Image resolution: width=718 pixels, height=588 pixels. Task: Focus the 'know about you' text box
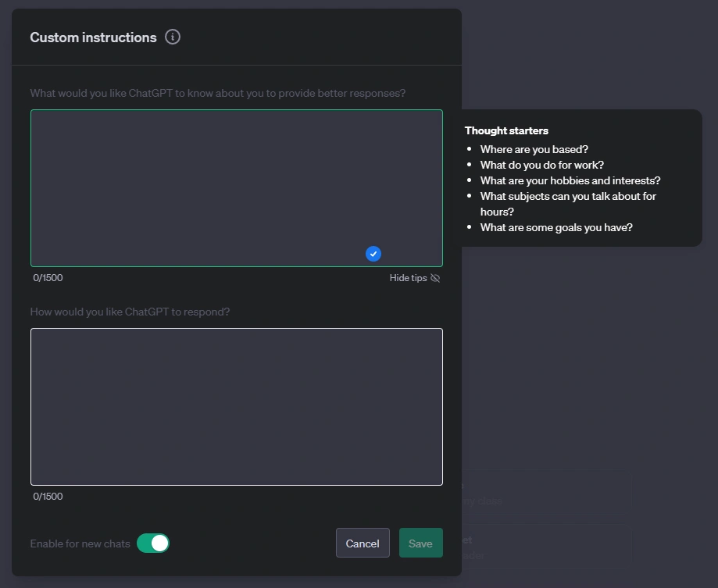(236, 187)
